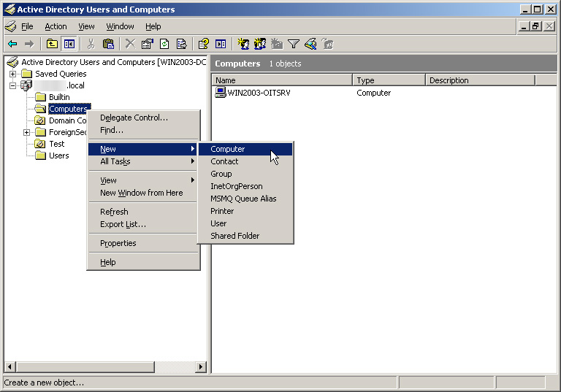Viewport: 561px width, 392px height.
Task: Click the Refresh toolbar icon
Action: (x=164, y=44)
